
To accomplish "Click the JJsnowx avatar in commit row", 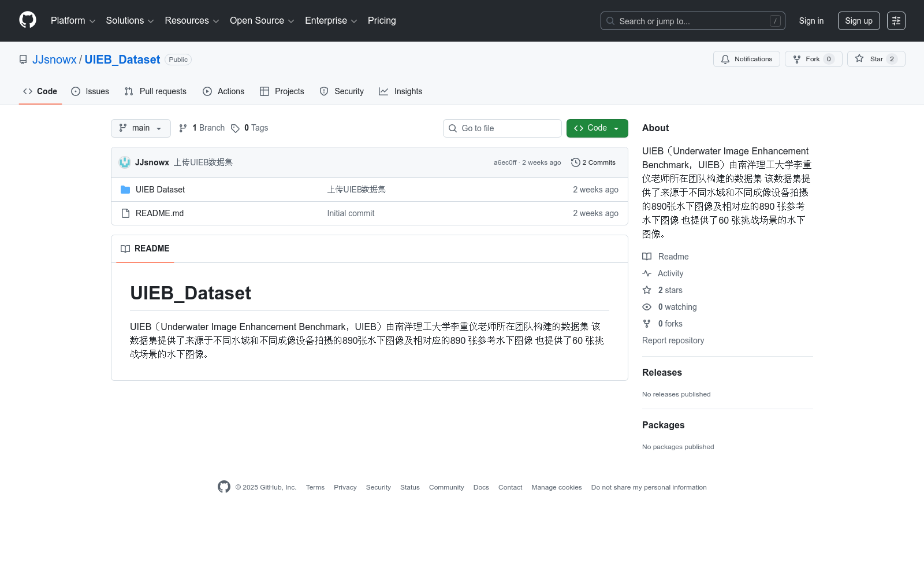I will (x=125, y=162).
